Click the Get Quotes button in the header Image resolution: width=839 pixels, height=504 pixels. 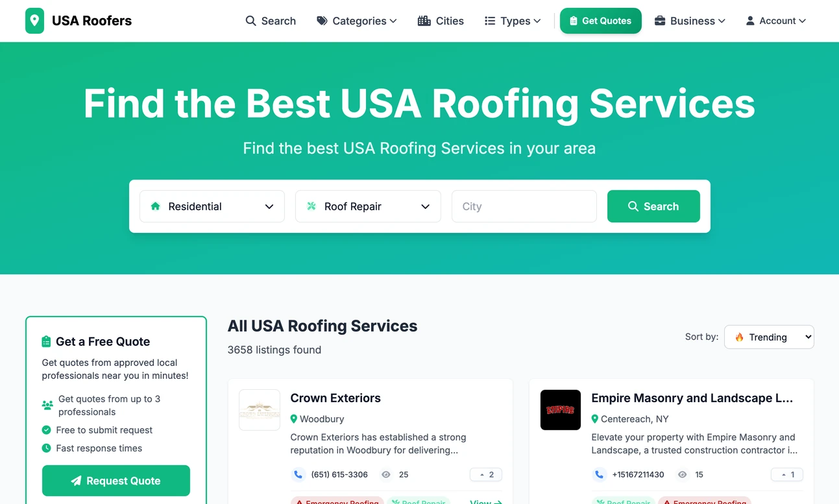[x=601, y=21]
